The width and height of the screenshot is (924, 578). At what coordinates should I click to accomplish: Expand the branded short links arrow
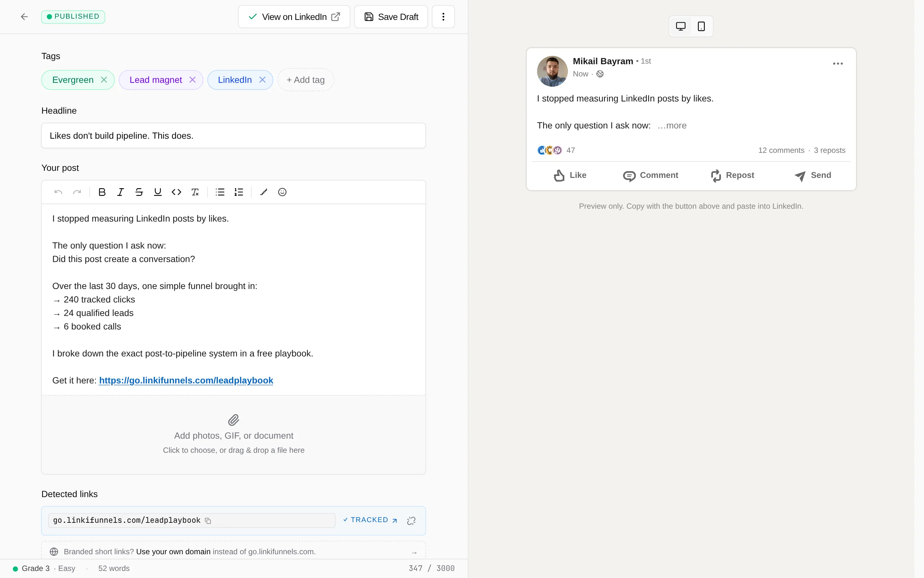[414, 552]
